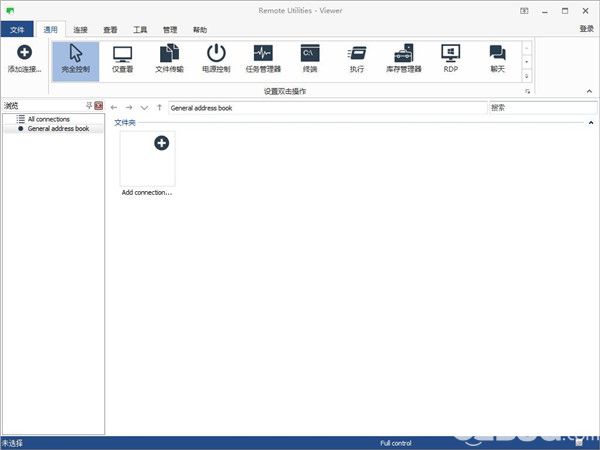Choose File transfer mode icon
This screenshot has width=600, height=450.
170,59
